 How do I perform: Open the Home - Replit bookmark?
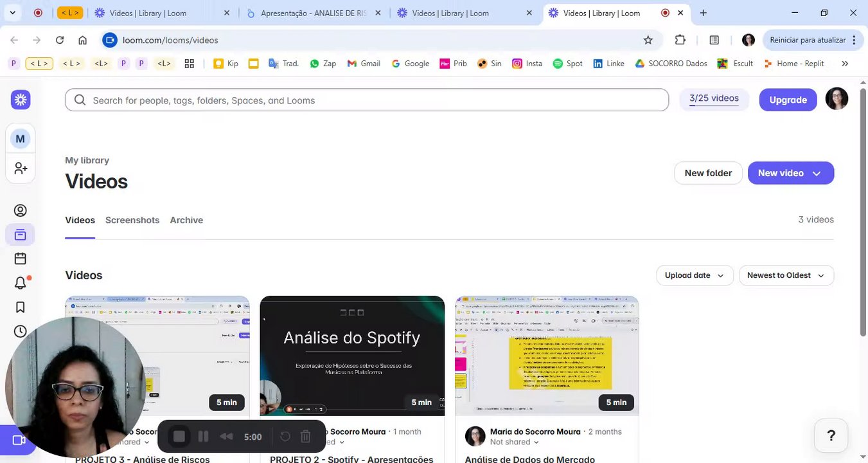point(793,64)
